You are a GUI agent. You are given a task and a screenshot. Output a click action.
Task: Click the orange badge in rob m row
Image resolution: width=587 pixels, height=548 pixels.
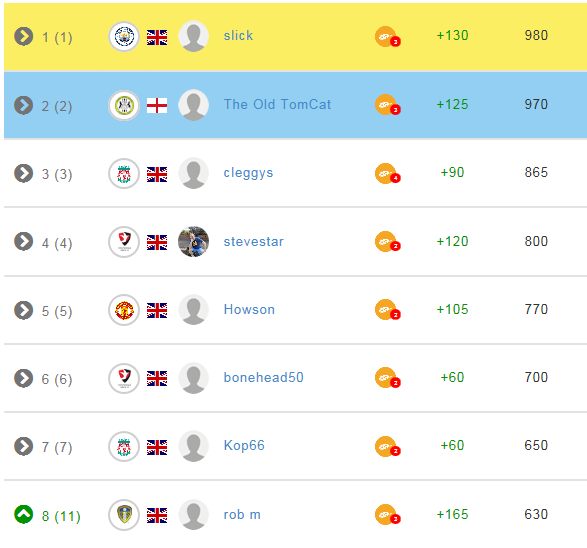[x=387, y=515]
